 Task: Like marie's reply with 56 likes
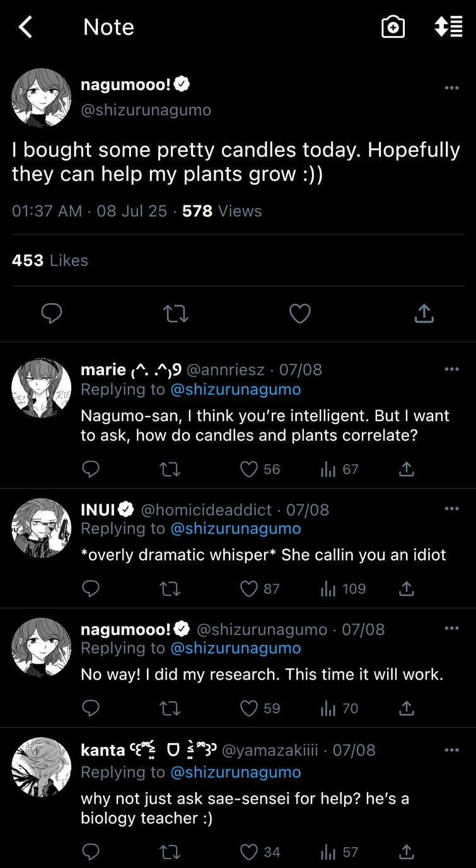(250, 469)
